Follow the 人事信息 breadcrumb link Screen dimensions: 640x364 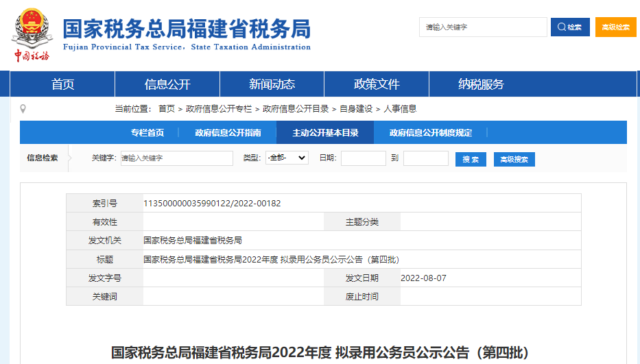coord(400,109)
